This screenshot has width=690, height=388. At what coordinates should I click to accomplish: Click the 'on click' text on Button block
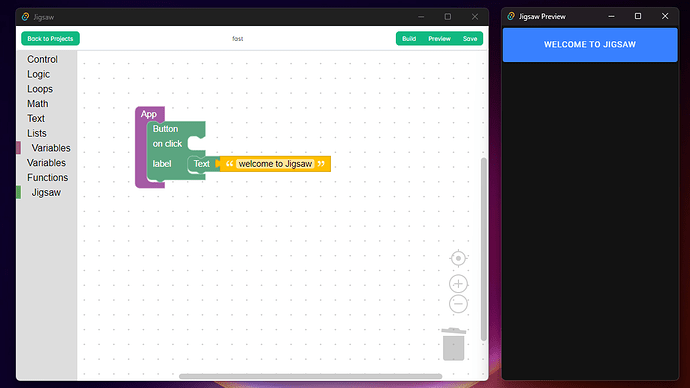click(x=167, y=143)
